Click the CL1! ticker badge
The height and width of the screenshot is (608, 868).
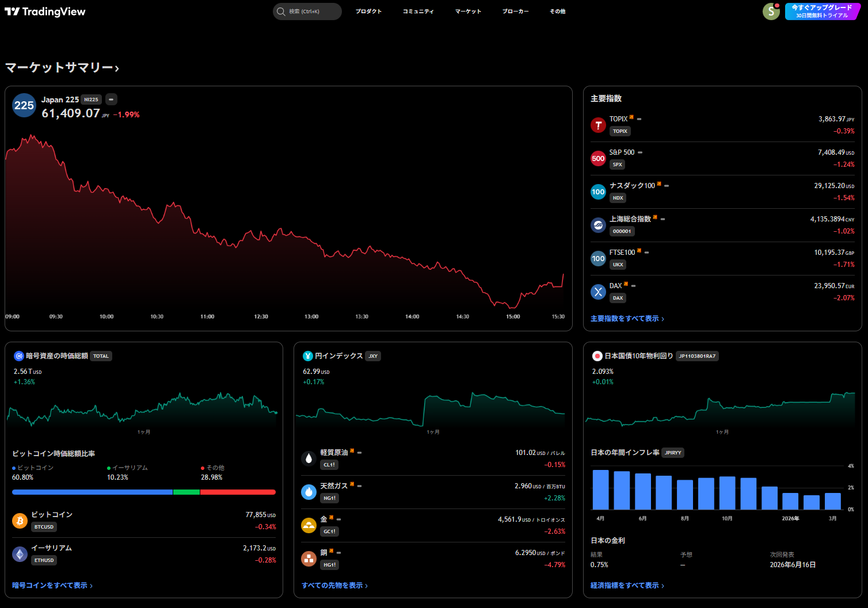click(x=330, y=465)
